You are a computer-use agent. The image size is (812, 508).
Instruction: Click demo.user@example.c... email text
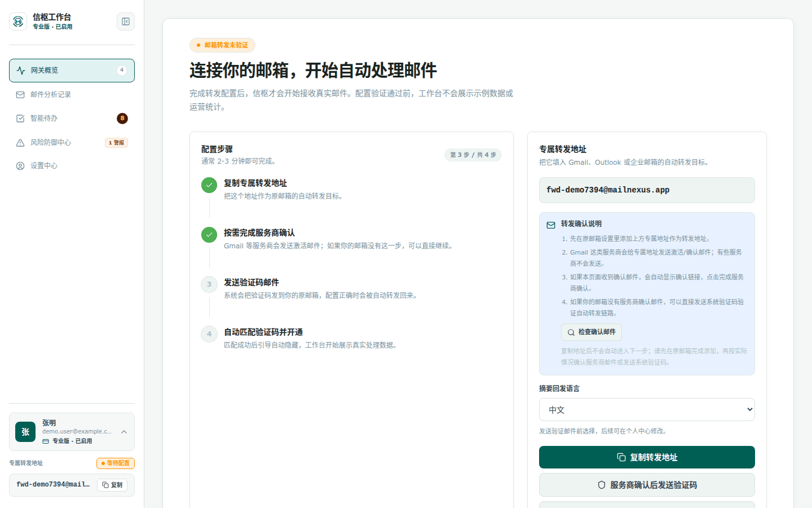pos(77,432)
